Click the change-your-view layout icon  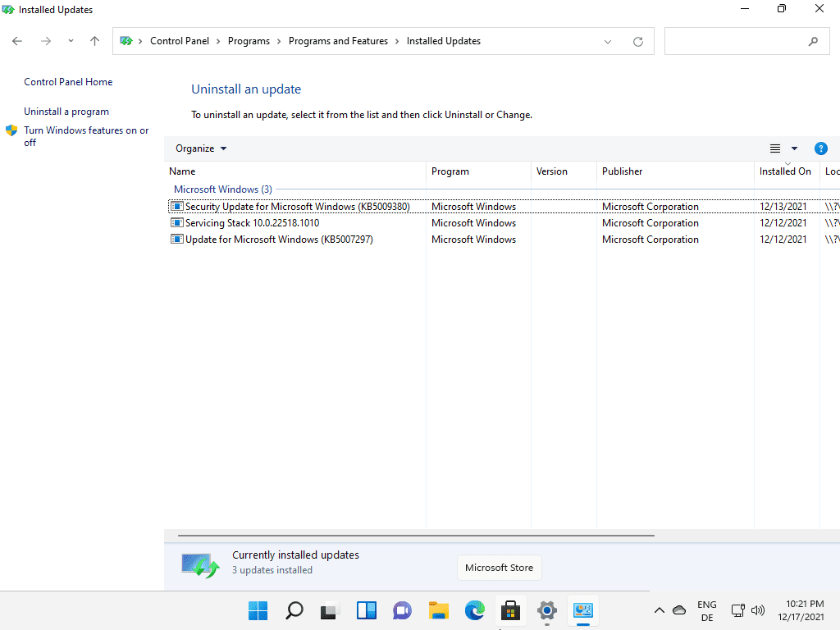click(x=774, y=148)
